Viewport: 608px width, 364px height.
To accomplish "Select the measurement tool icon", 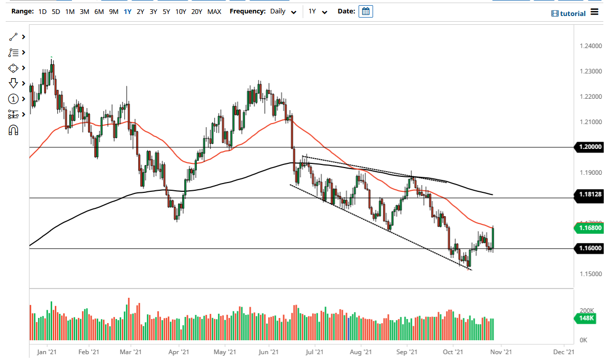I will [13, 114].
